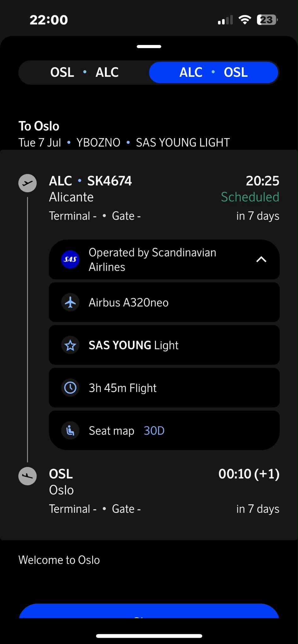Screen dimensions: 298x644
Task: Open the Seat map row
Action: click(x=164, y=430)
